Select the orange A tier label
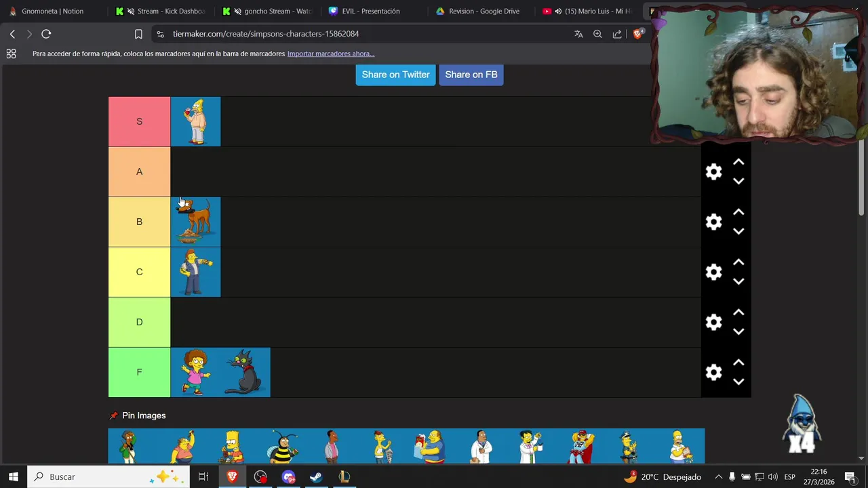This screenshot has width=868, height=488. pos(139,171)
